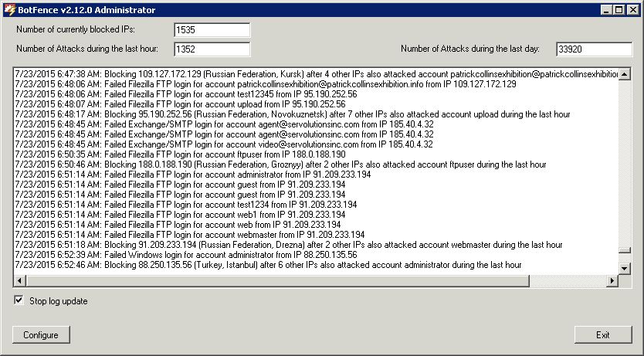Click the Number of Attacks during last hour label
The width and height of the screenshot is (644, 356).
point(87,49)
